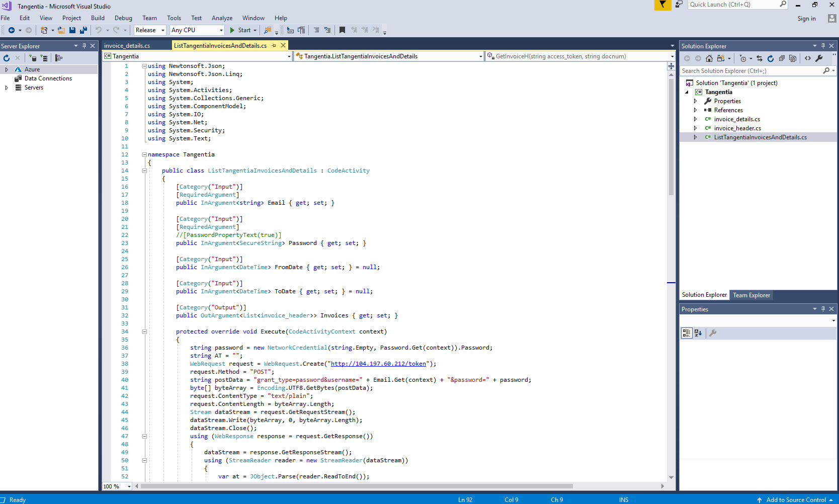Viewport: 839px width, 504px height.
Task: Click the Save All toolbar icon
Action: pyautogui.click(x=83, y=30)
